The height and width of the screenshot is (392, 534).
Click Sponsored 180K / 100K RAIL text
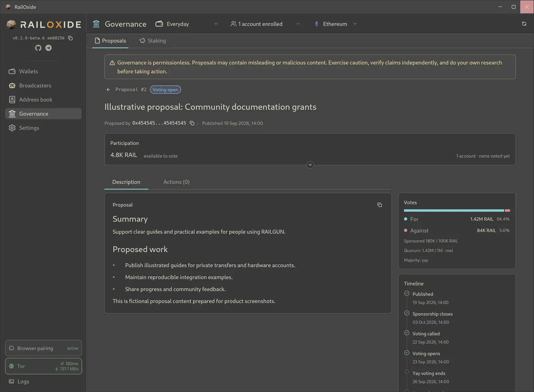(431, 241)
